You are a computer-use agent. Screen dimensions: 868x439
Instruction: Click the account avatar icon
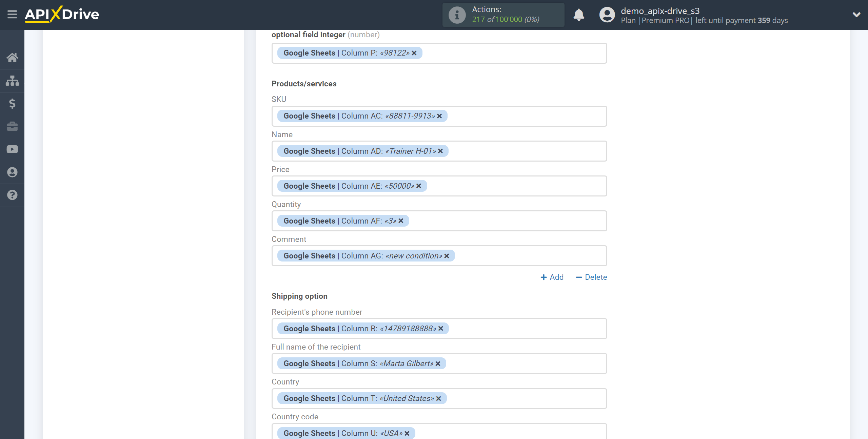(x=607, y=15)
